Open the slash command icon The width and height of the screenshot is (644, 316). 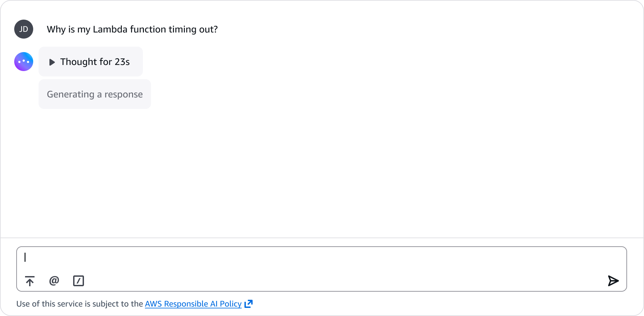click(79, 281)
